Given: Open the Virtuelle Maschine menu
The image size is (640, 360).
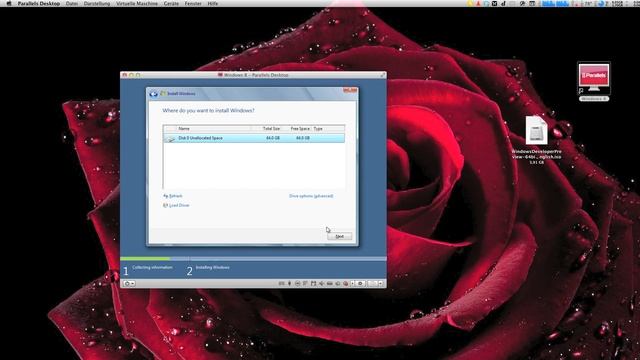Looking at the screenshot, I should (137, 4).
